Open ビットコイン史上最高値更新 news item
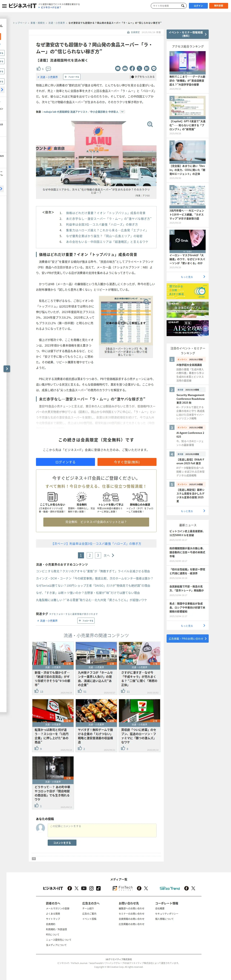 pos(187,533)
